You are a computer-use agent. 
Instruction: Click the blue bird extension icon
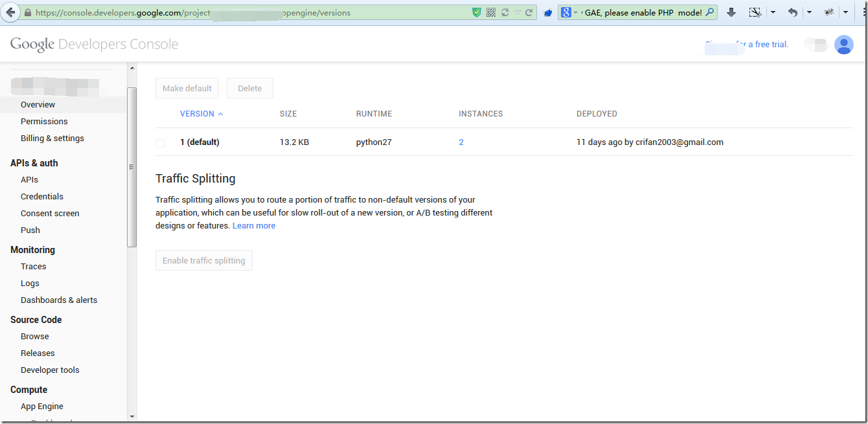547,12
